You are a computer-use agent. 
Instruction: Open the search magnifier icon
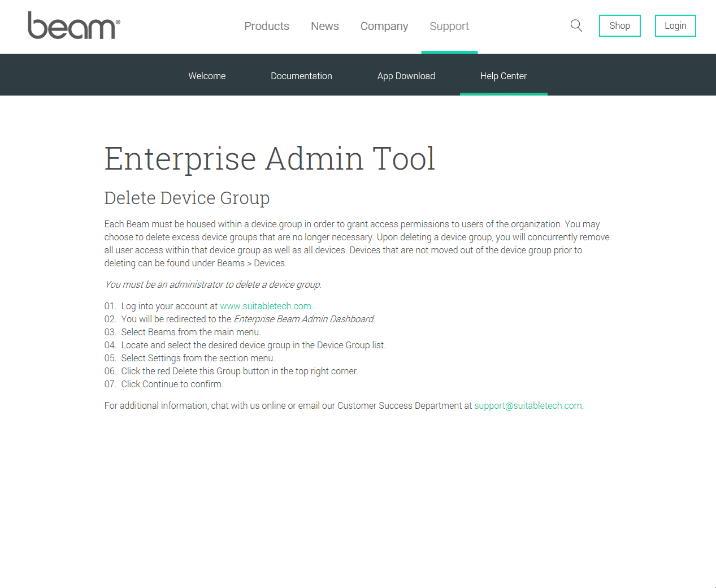tap(576, 25)
